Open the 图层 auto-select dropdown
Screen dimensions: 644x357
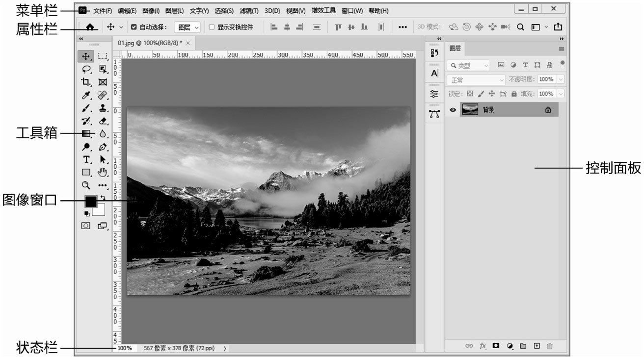coord(188,27)
